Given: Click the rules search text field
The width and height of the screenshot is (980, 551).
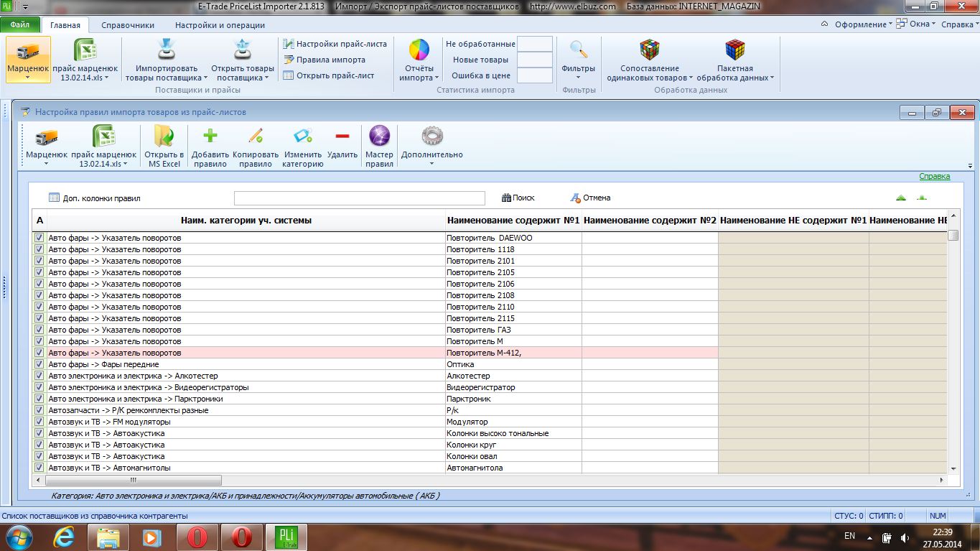Looking at the screenshot, I should tap(360, 198).
